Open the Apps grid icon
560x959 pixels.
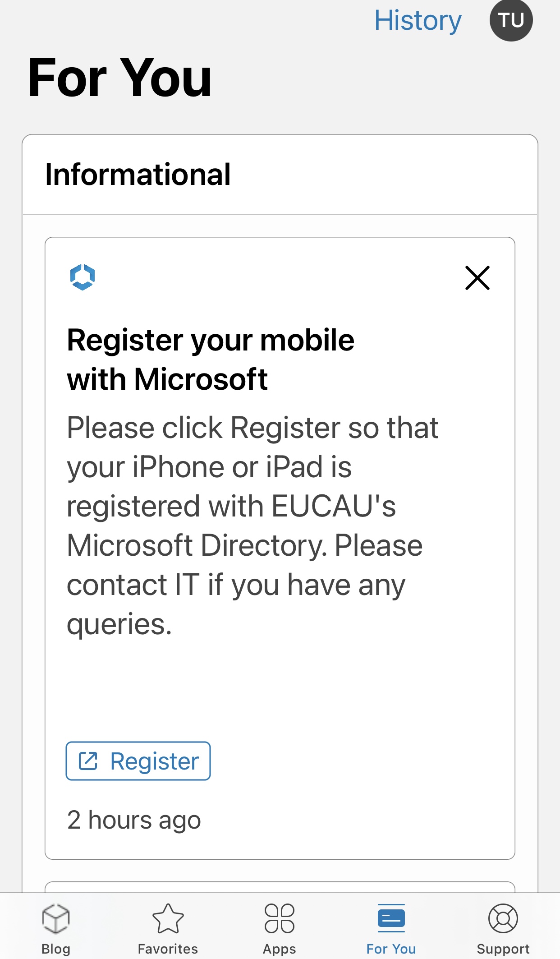coord(280,918)
